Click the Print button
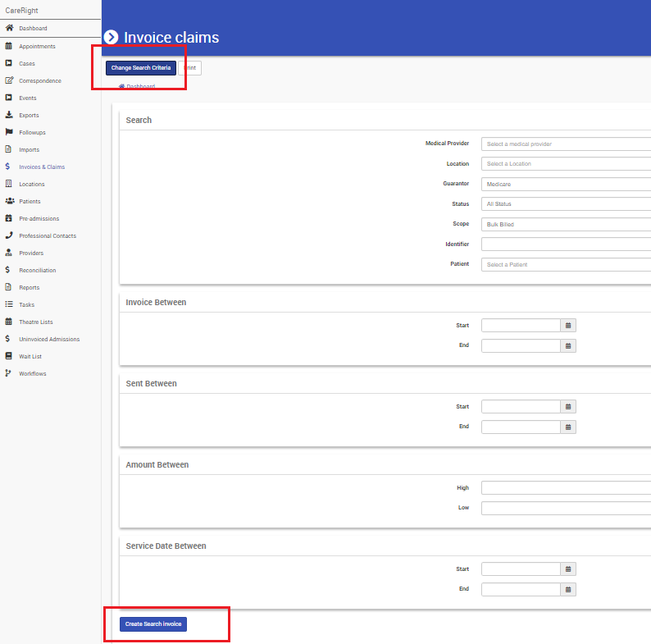 click(190, 68)
